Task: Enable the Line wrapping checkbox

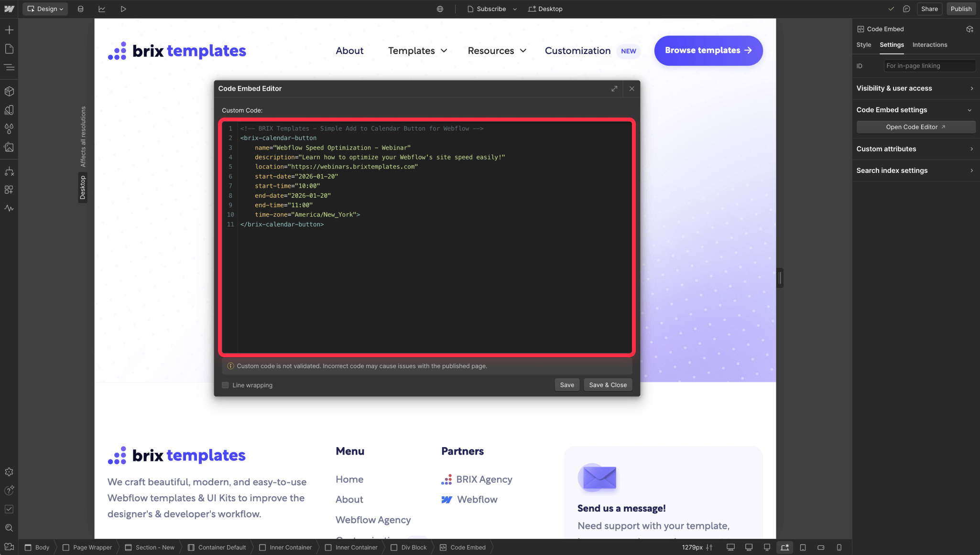Action: click(225, 385)
